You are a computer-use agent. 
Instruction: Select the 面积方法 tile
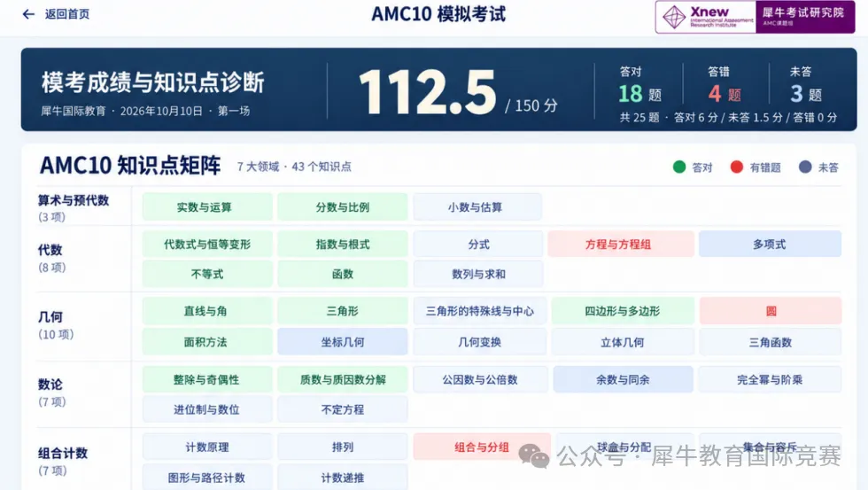pos(207,342)
